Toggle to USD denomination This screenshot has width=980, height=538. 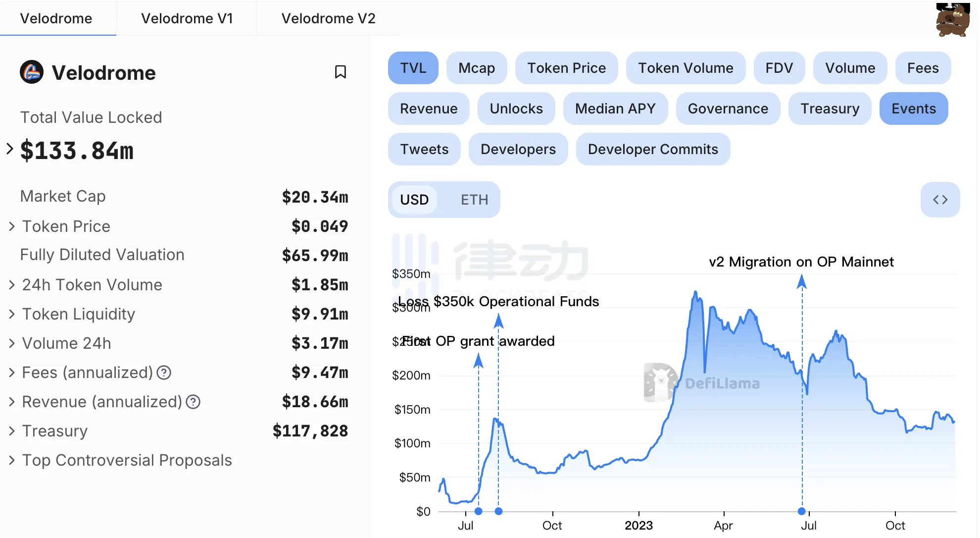414,200
